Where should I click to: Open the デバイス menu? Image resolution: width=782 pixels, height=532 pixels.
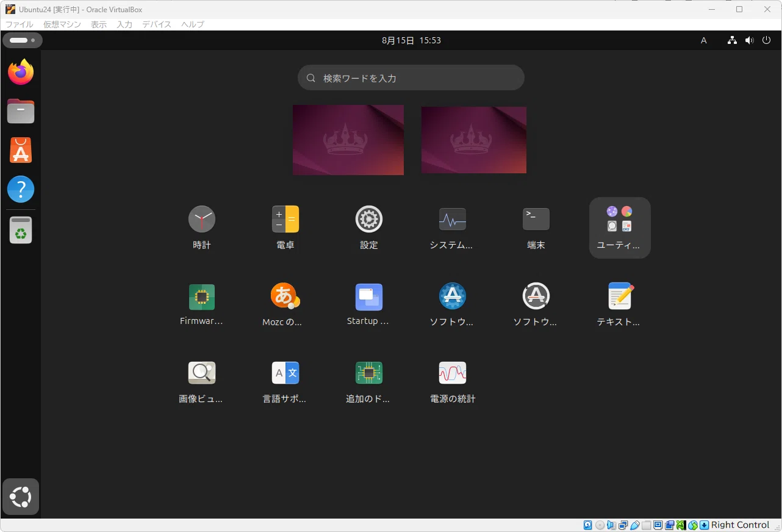[157, 24]
